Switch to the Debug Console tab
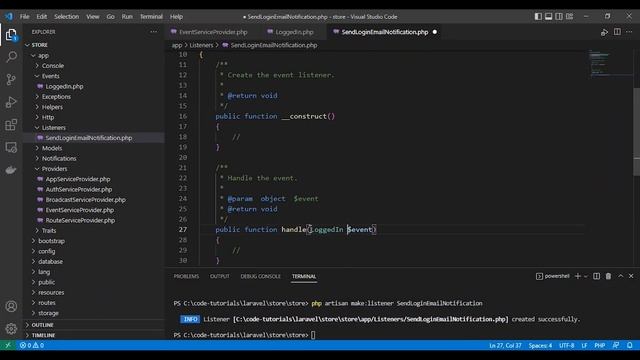 tap(260, 276)
